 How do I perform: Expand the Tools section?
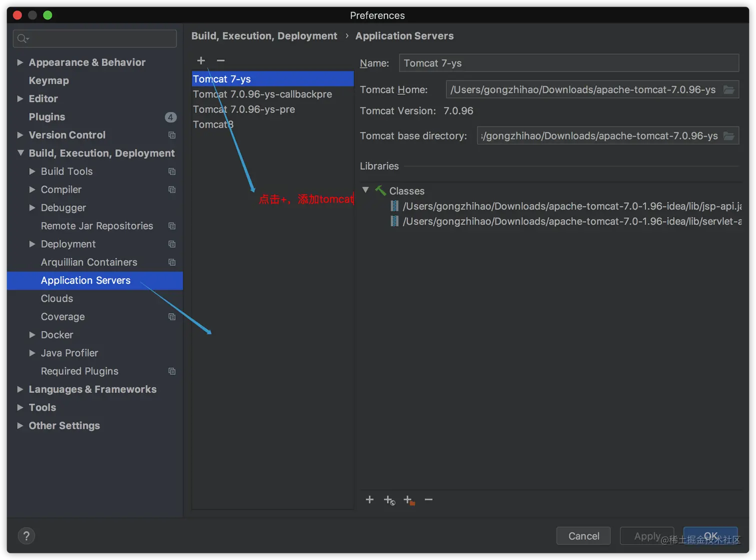pyautogui.click(x=20, y=407)
